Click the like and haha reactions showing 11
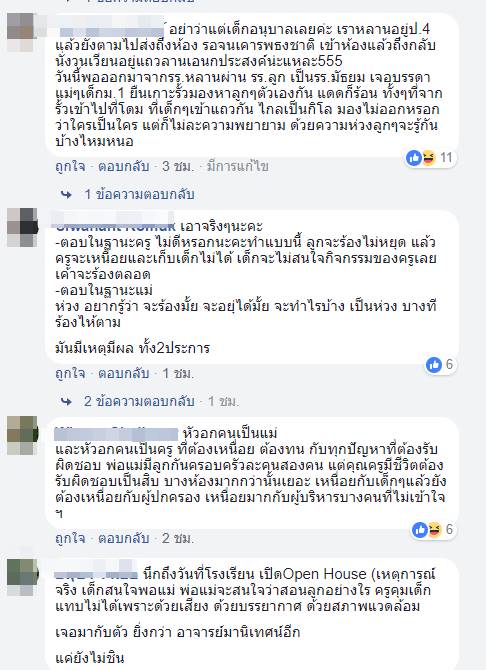 point(430,158)
